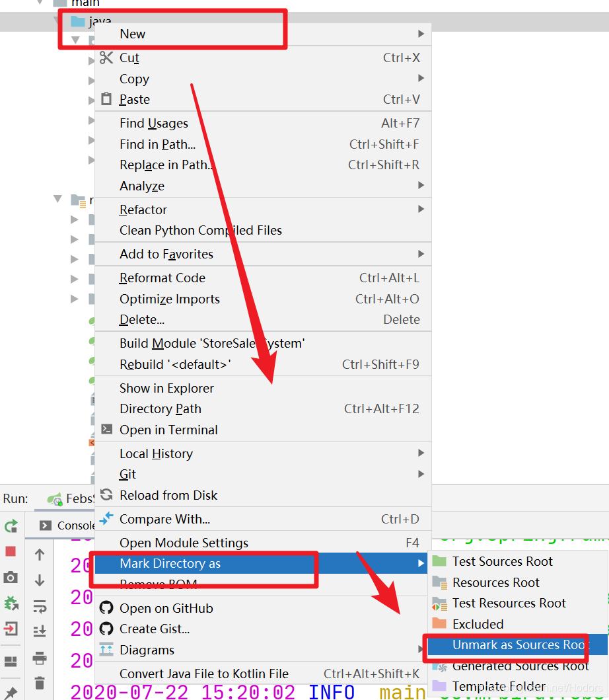Switch to the Console tab

coord(67,525)
